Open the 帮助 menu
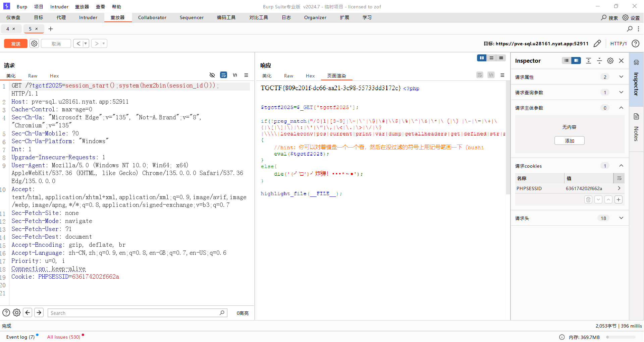Viewport: 644px width, 342px height. [116, 7]
